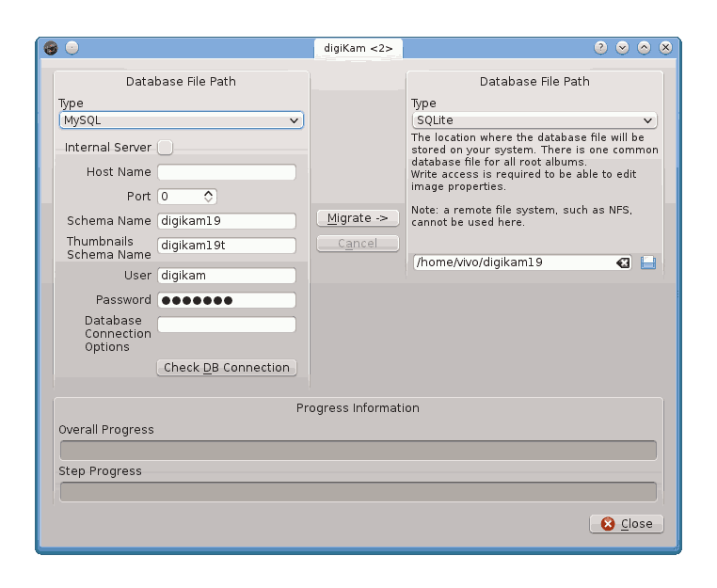Open the MySQL database type dropdown

click(182, 120)
